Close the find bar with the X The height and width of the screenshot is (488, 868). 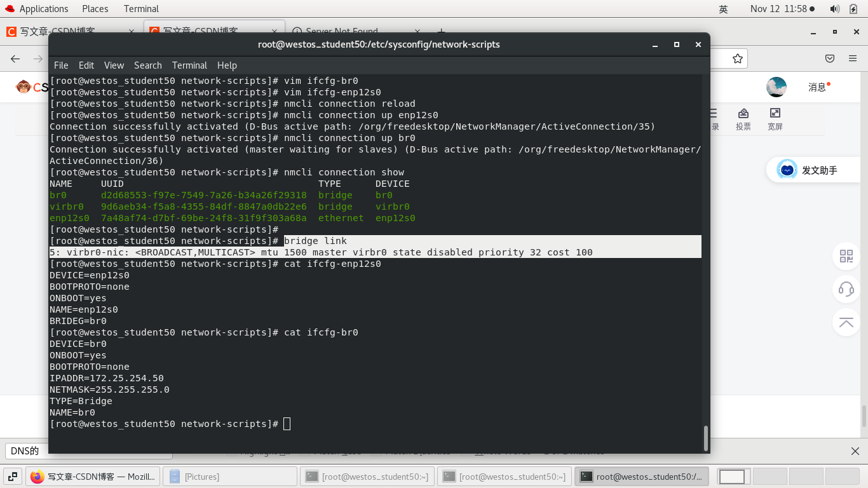[855, 451]
